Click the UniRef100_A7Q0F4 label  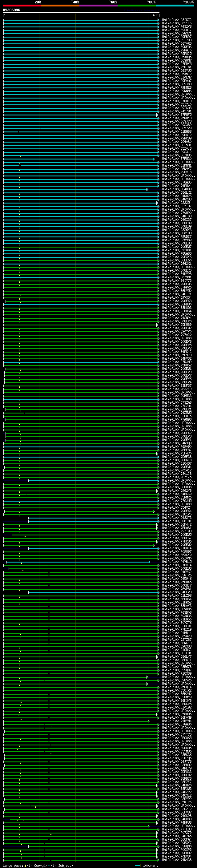(177, 548)
